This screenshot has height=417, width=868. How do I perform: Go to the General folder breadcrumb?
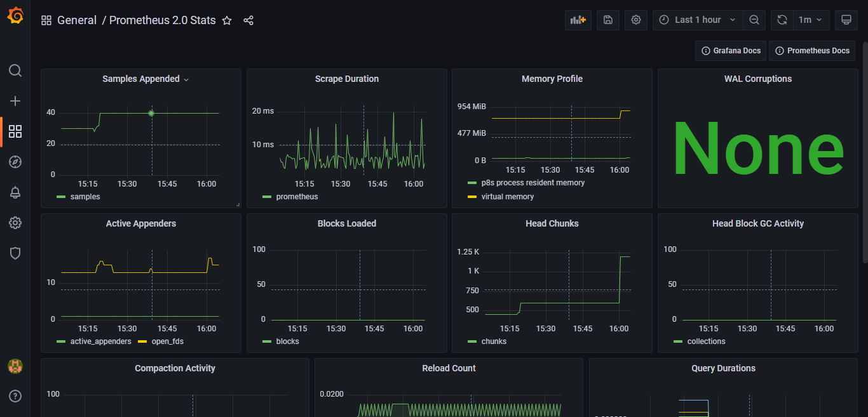point(77,20)
